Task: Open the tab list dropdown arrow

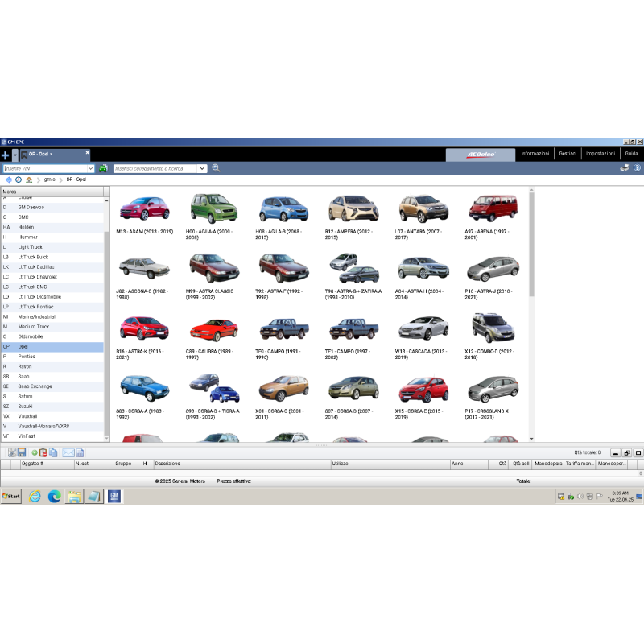Action: pos(15,155)
